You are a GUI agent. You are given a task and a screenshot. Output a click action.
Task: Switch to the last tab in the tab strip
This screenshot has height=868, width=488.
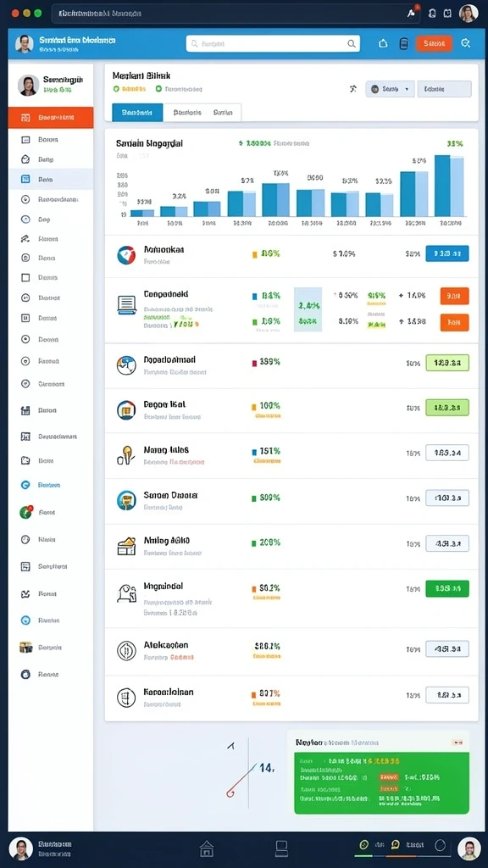click(223, 113)
